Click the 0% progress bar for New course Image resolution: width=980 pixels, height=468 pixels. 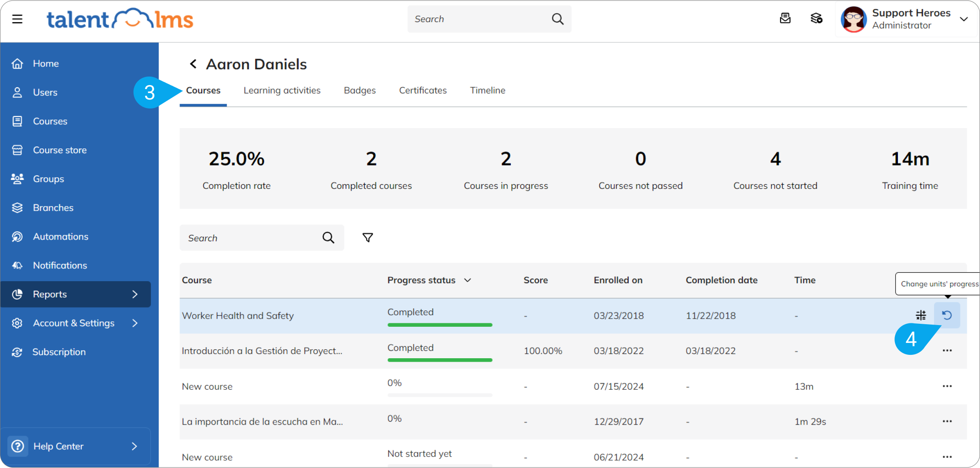click(440, 395)
